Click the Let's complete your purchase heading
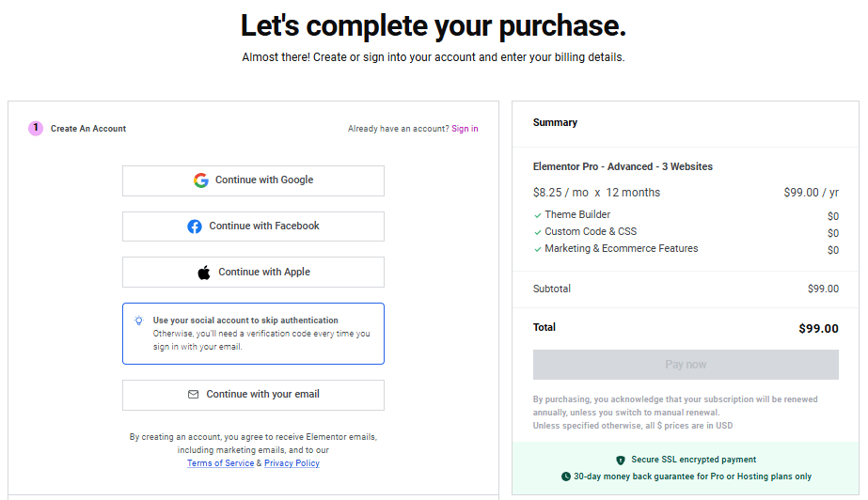 click(434, 26)
